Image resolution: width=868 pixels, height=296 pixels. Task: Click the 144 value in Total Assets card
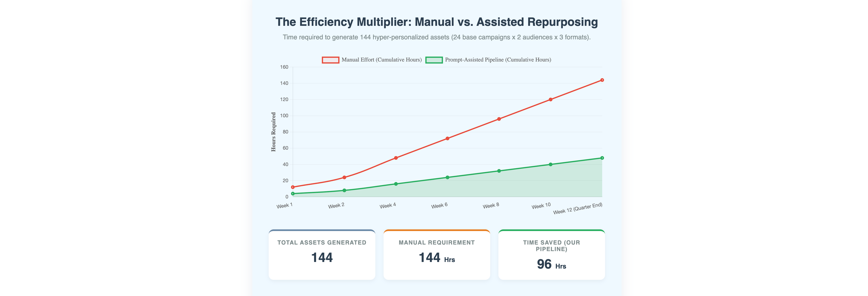pyautogui.click(x=322, y=258)
